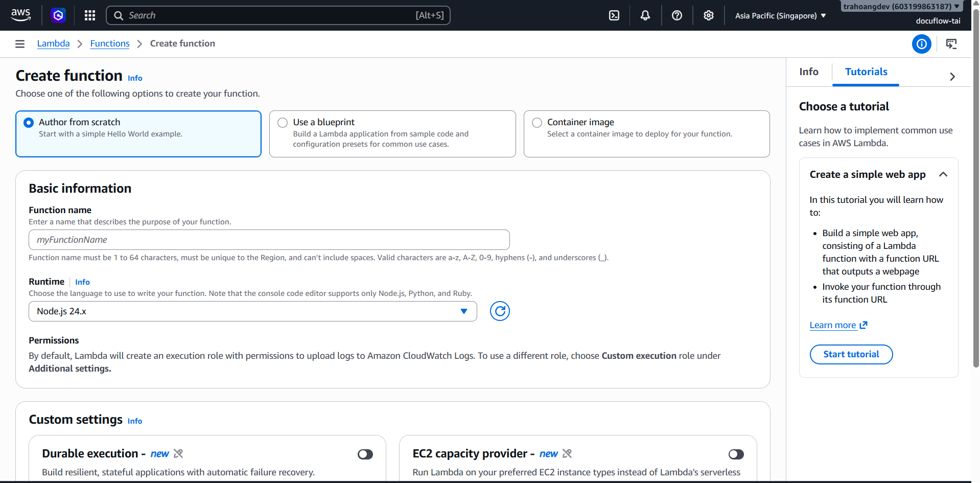Click the 'Create function' breadcrumb text

[182, 43]
